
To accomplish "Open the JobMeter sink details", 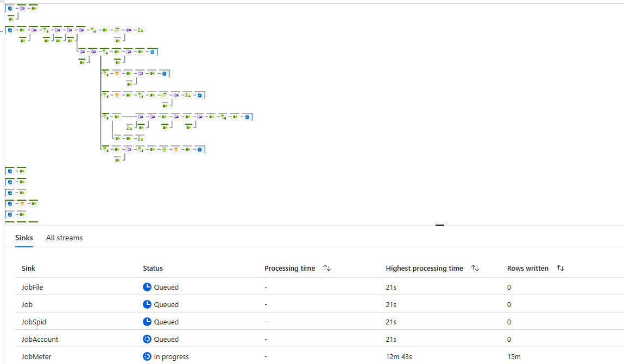I will coord(319,356).
